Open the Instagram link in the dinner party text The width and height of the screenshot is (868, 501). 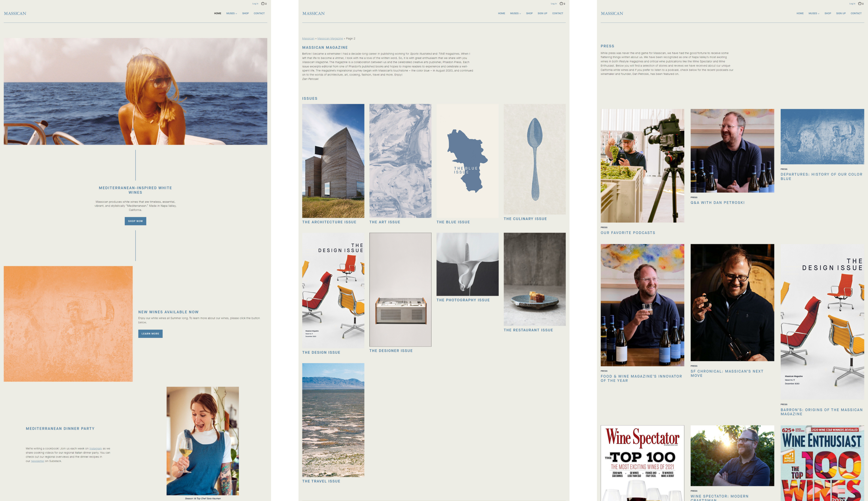[x=96, y=449]
